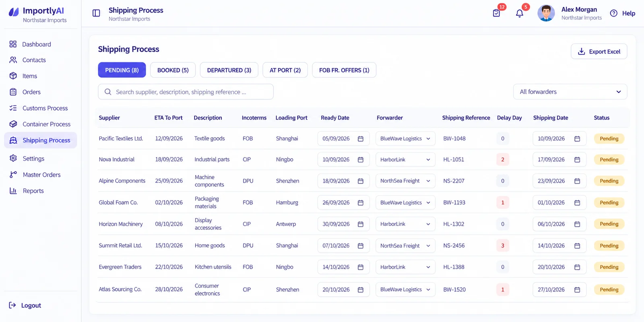Toggle the sidebar collapse icon

[x=96, y=13]
